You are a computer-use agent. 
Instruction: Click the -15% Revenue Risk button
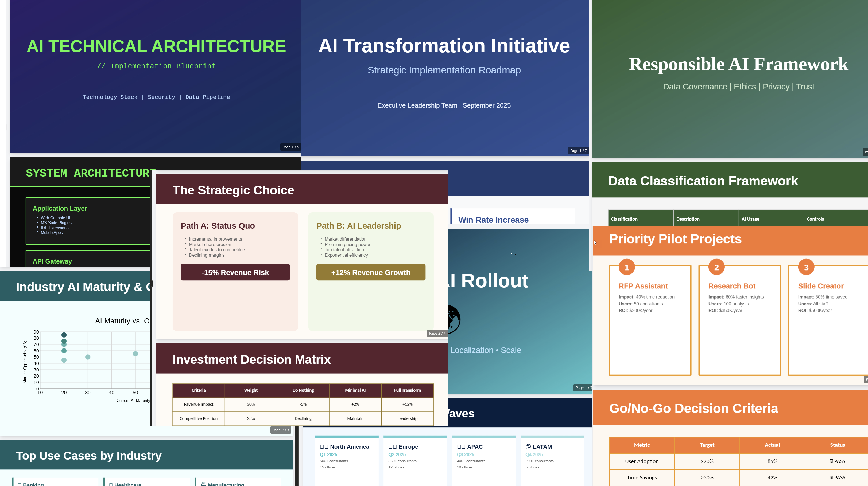coord(235,272)
